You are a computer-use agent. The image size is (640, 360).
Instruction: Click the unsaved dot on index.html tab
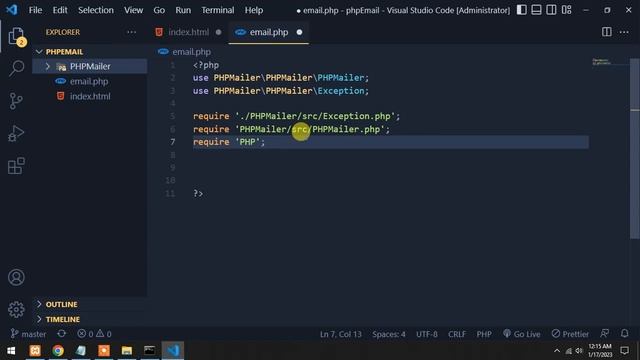pos(218,32)
